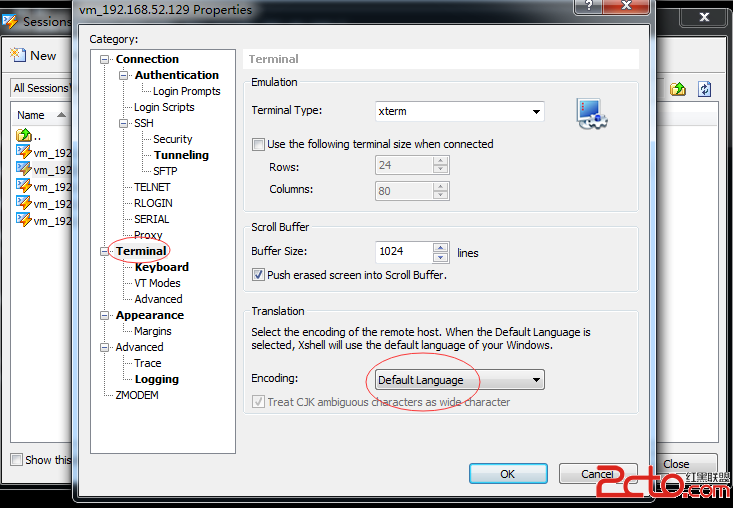
Task: Sort sessions by the Name column header
Action: click(40, 115)
